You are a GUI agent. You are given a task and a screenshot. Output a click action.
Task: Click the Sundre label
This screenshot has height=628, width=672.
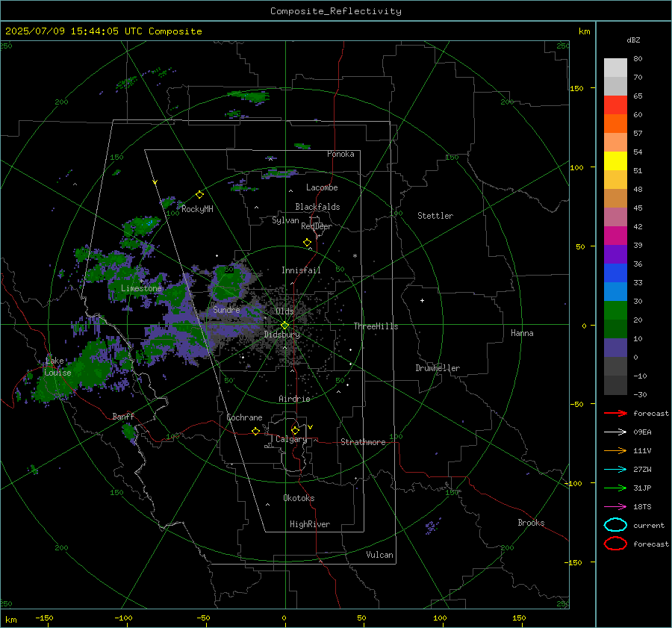pos(226,309)
